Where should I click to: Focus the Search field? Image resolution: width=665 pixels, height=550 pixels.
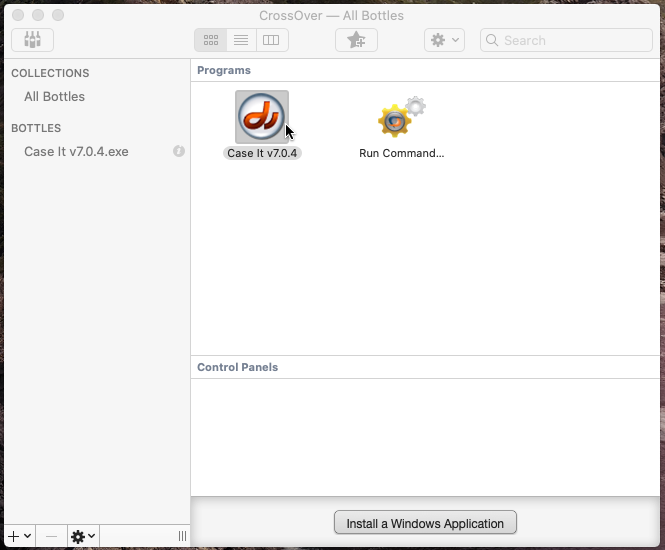(566, 40)
